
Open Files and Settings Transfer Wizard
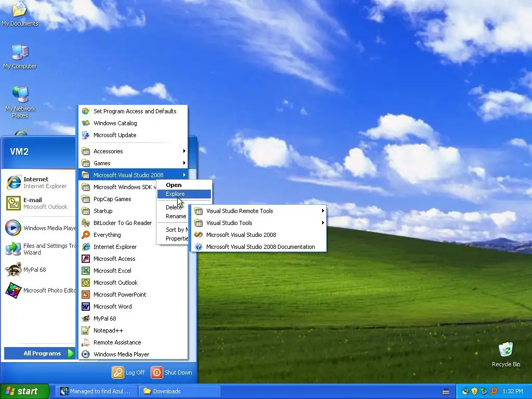click(x=39, y=249)
